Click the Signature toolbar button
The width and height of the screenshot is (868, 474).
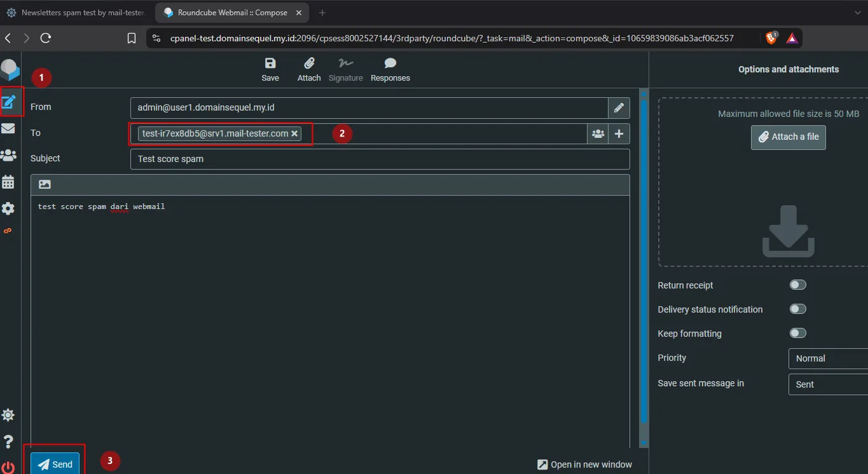[x=346, y=70]
